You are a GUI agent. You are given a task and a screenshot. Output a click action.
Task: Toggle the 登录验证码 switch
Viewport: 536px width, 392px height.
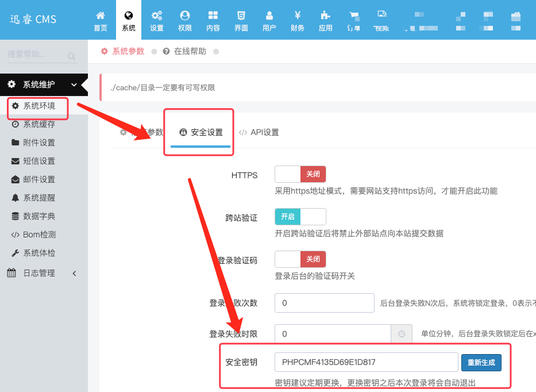point(300,259)
